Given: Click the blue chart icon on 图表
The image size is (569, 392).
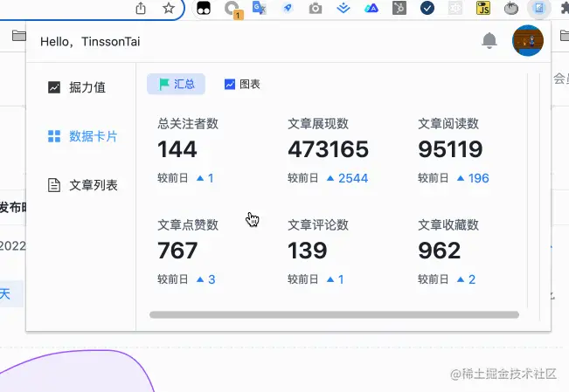Looking at the screenshot, I should pyautogui.click(x=230, y=84).
